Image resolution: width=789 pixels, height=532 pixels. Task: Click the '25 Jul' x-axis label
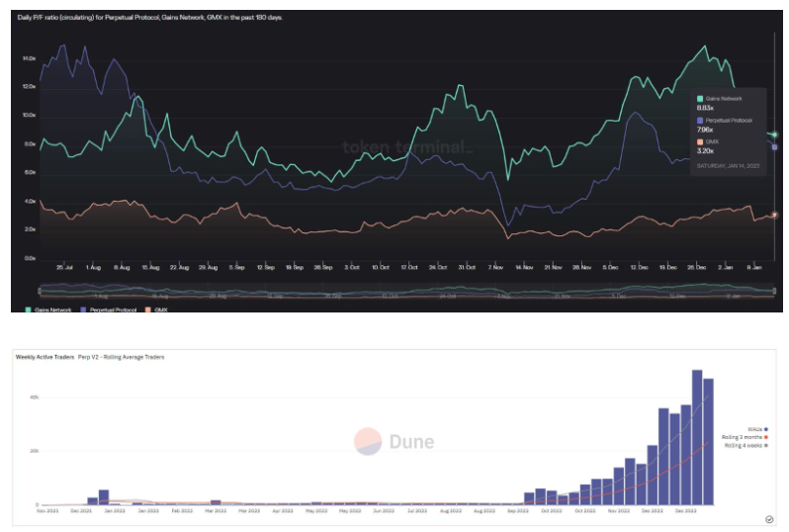coord(64,267)
